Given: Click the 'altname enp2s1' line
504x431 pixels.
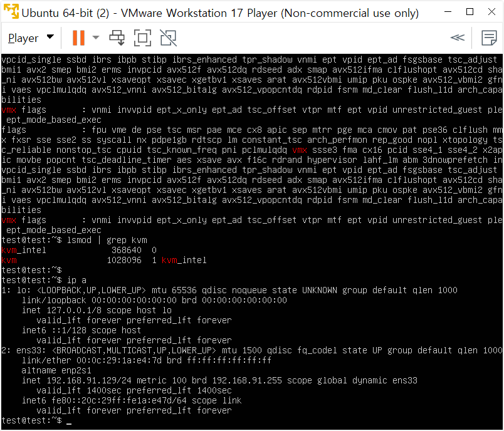Looking at the screenshot, I should coord(56,370).
